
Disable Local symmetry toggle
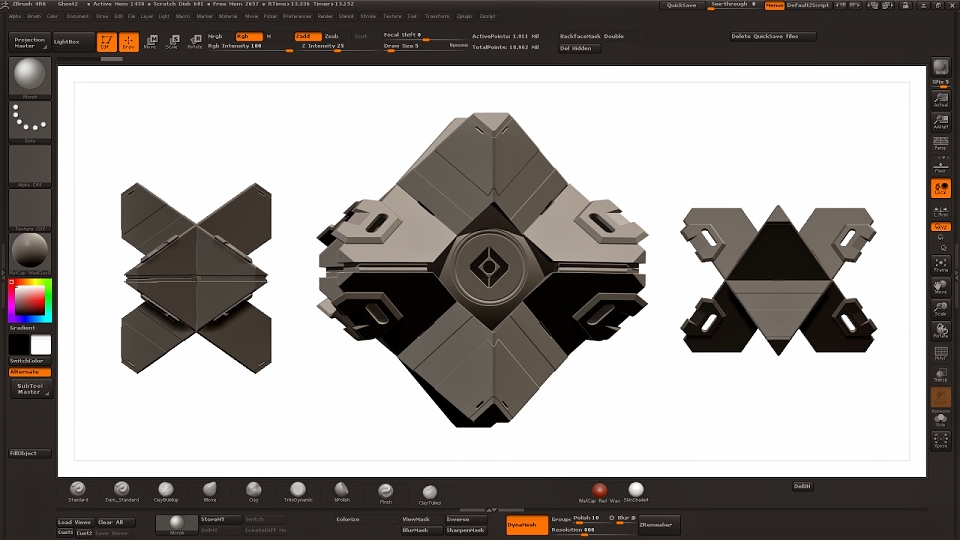click(x=940, y=188)
